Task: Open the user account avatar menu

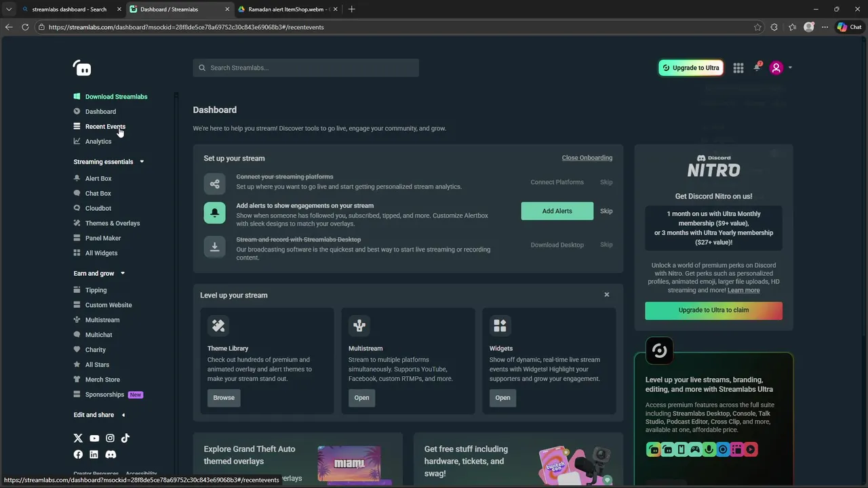Action: click(x=776, y=68)
